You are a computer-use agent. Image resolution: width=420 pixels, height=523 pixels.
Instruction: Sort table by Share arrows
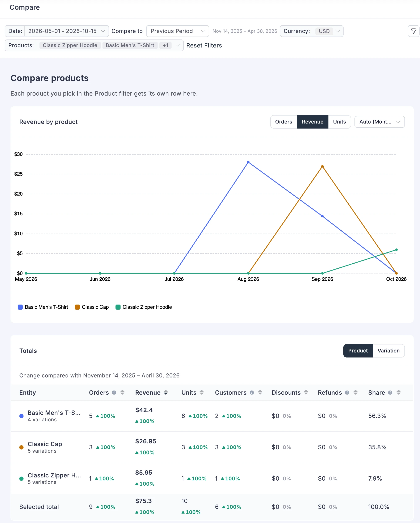[398, 392]
